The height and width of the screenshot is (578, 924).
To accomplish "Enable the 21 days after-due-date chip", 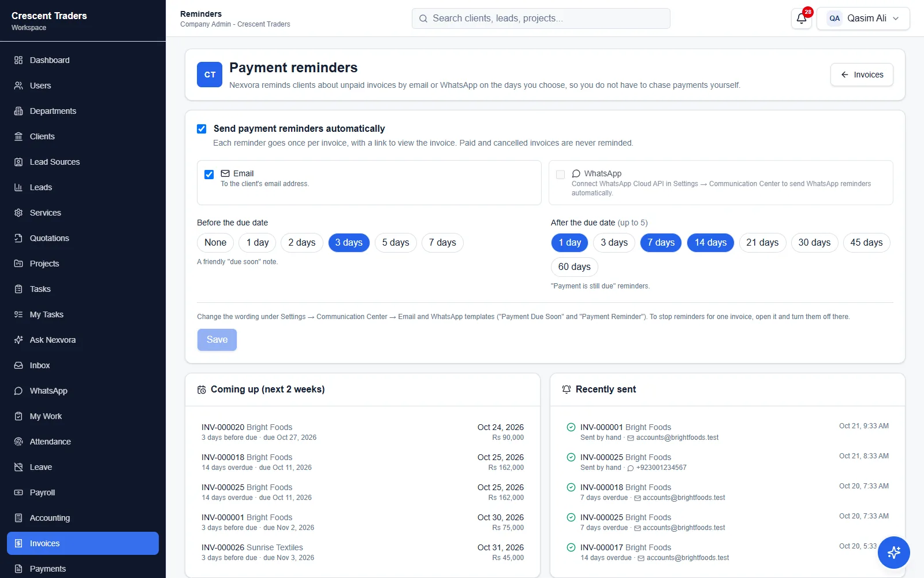I will [x=762, y=243].
